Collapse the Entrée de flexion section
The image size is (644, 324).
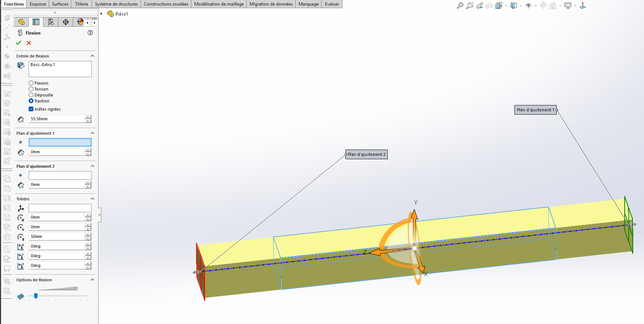[92, 56]
